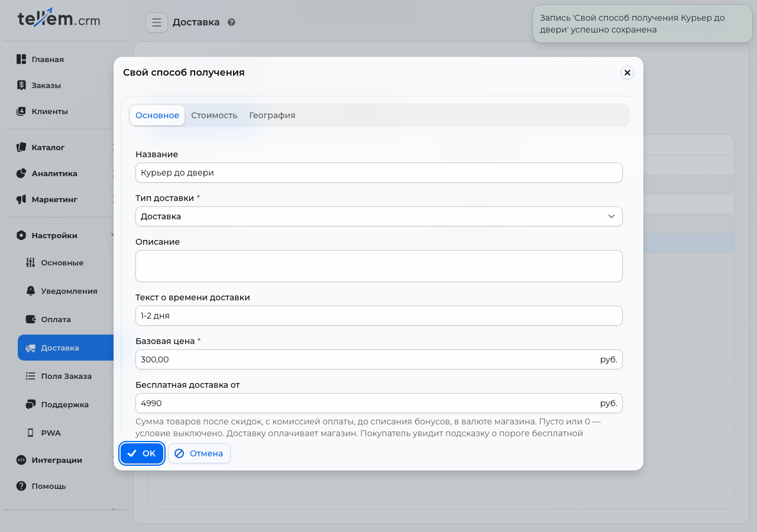Confirm with the OK button

click(x=142, y=453)
